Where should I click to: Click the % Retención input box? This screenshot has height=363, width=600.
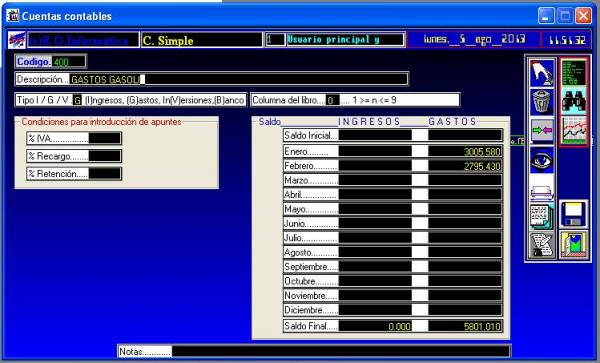tap(104, 174)
